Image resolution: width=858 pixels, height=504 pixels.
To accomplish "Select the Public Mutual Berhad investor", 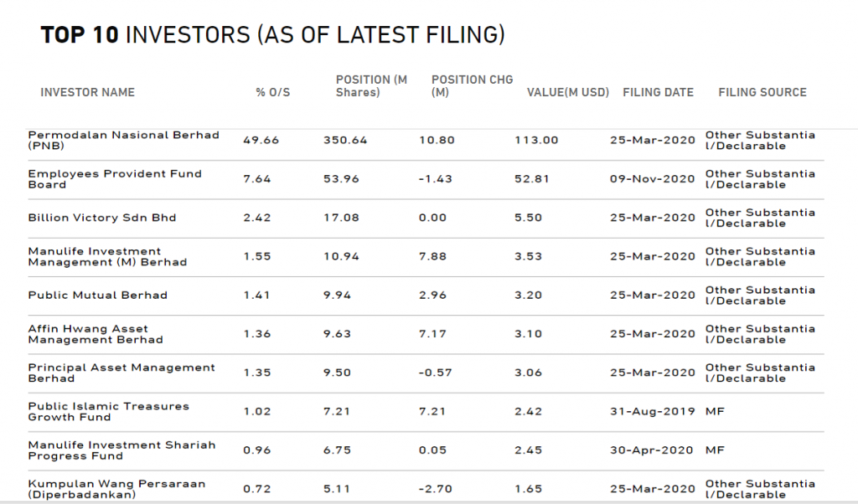I will (98, 296).
